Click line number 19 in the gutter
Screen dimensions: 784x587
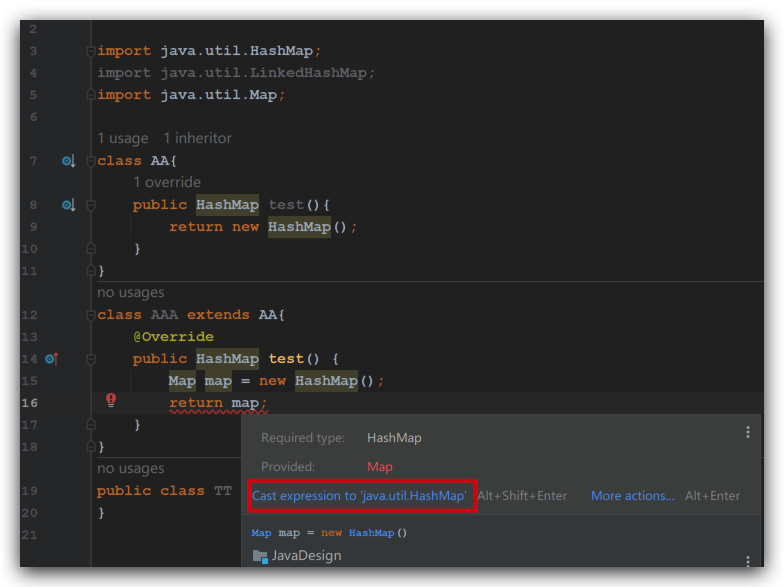pos(30,491)
